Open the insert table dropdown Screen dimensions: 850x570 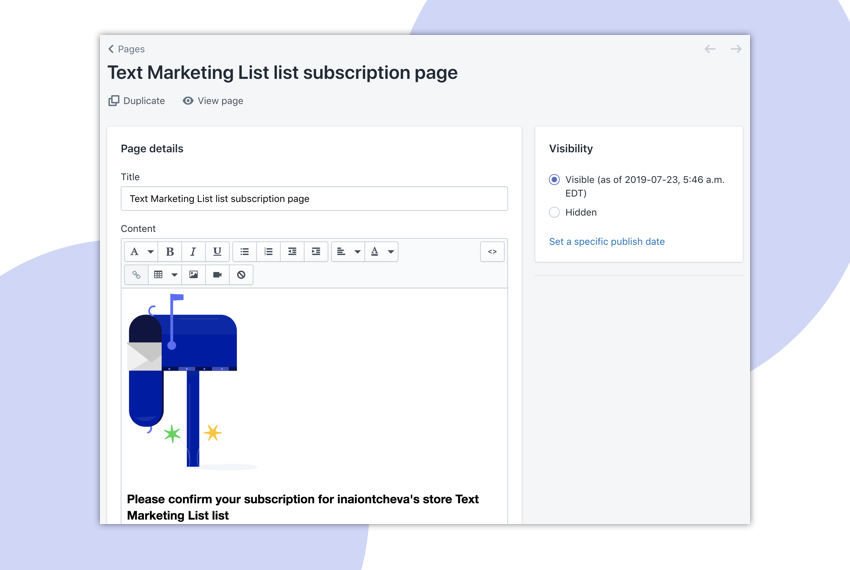point(165,275)
